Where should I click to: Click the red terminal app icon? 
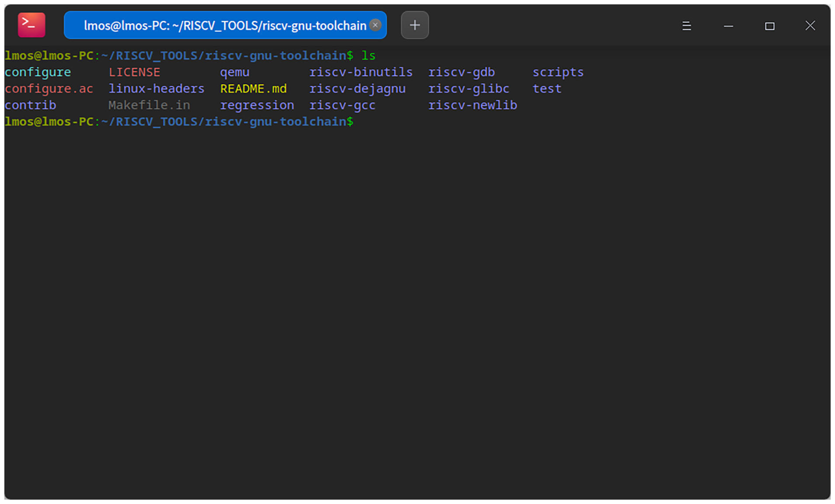[31, 25]
